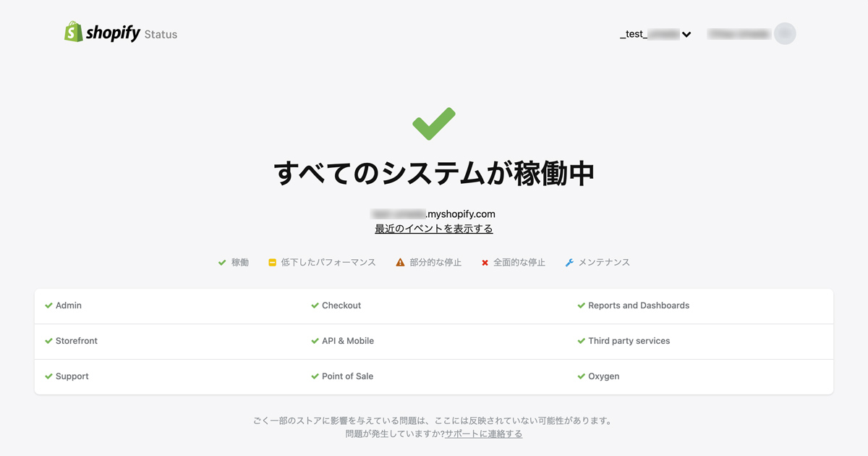Click the Checkout service label

pos(341,305)
